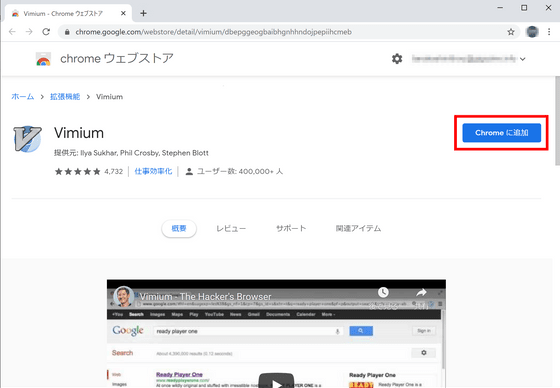
Task: Click the video uploader avatar
Action: click(x=124, y=296)
